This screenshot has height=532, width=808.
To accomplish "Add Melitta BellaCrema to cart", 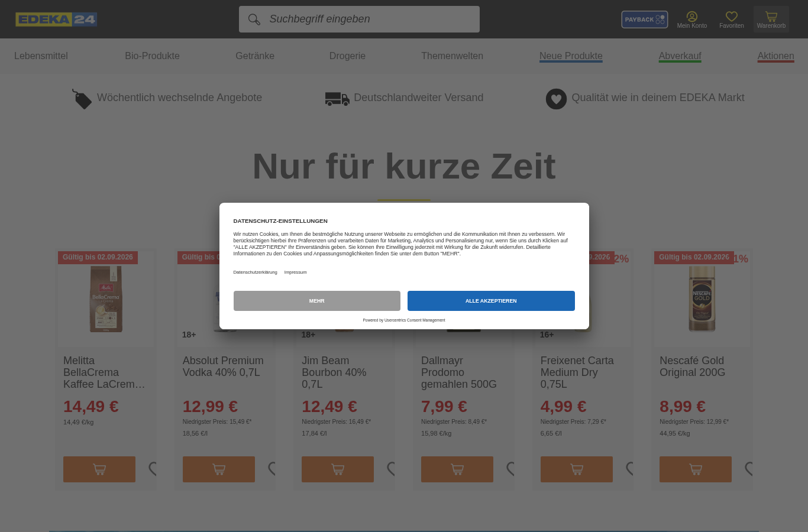I will tap(99, 469).
